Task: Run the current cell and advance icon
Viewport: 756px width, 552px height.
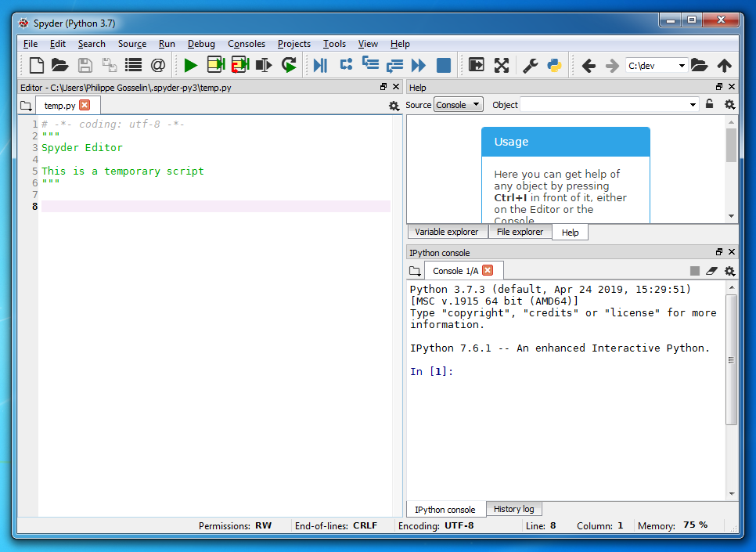Action: pyautogui.click(x=240, y=65)
